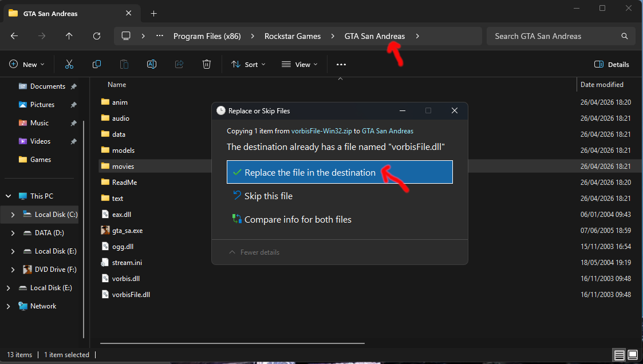Screen dimensions: 643x364
Task: Click the Rename icon in toolbar
Action: (x=152, y=64)
